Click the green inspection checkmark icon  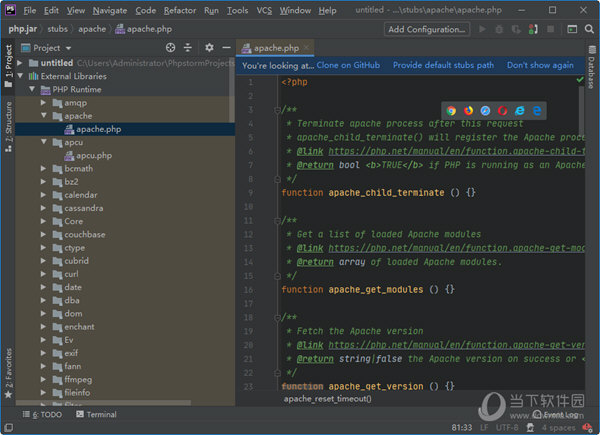(580, 80)
